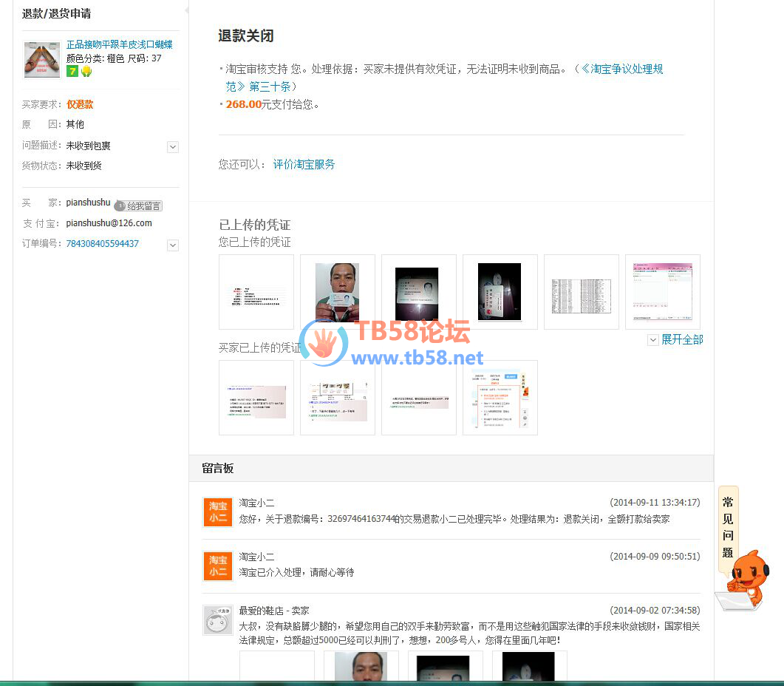Click 淘宝小二 avatar on 2014-09-11 message
Viewport: 784px width, 686px height.
coord(218,512)
